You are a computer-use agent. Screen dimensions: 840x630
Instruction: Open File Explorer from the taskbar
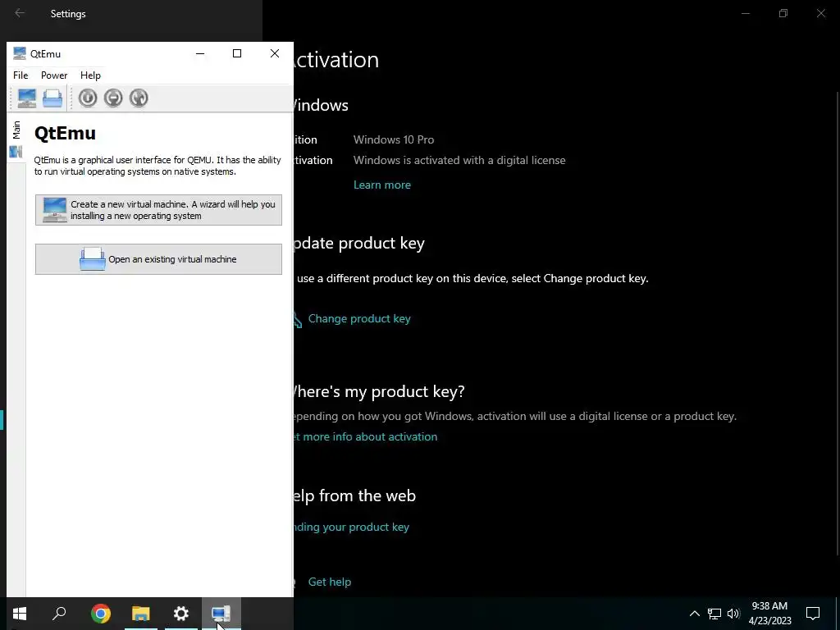pos(141,614)
